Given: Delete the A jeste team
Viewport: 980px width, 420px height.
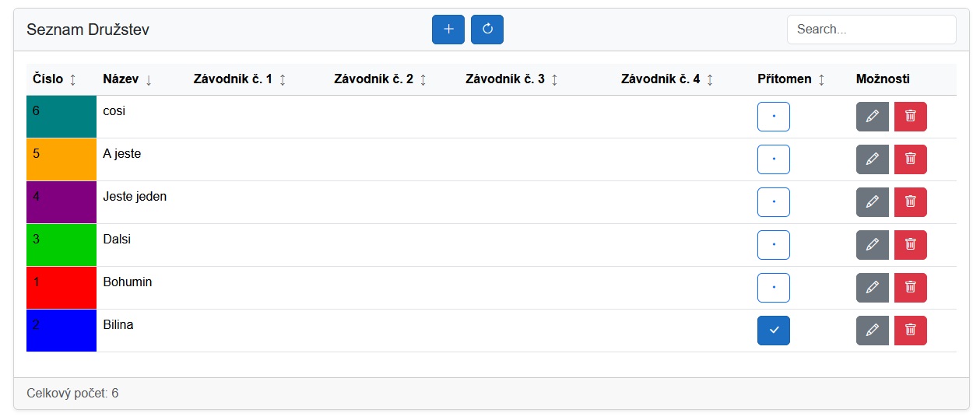Looking at the screenshot, I should [x=911, y=159].
